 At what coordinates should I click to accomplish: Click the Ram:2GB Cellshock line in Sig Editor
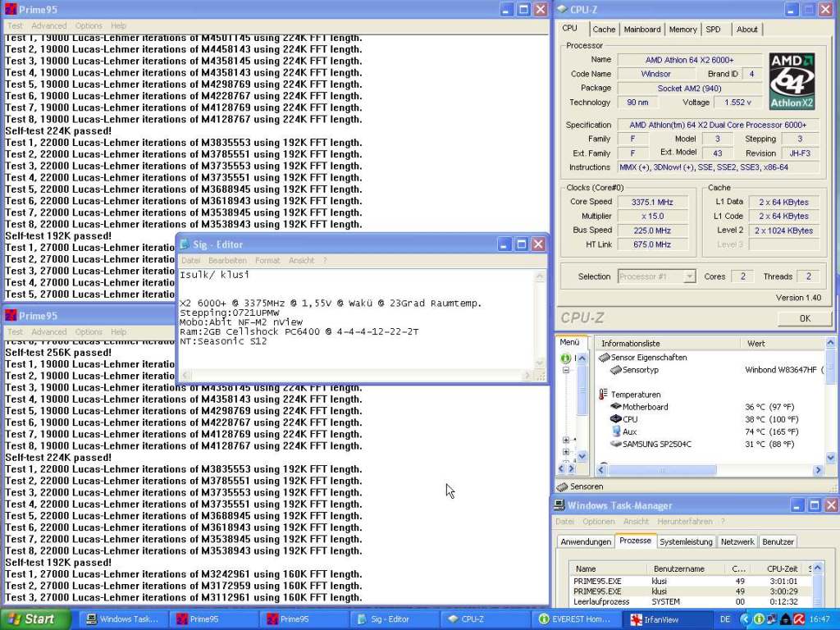point(299,331)
